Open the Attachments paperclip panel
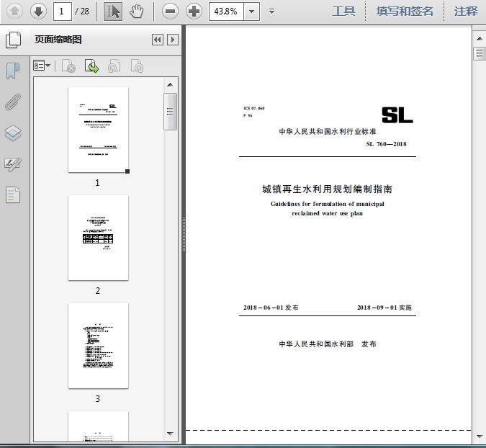The height and width of the screenshot is (448, 486). (13, 102)
